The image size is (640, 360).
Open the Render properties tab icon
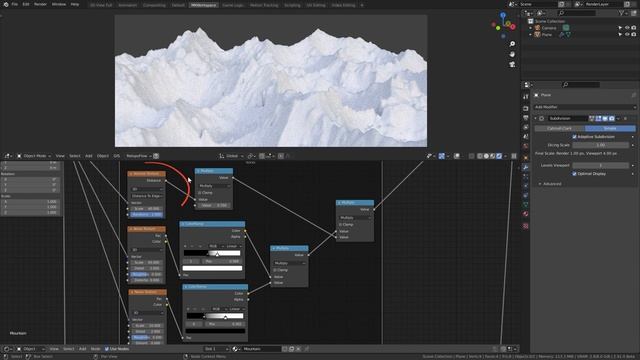tap(526, 109)
